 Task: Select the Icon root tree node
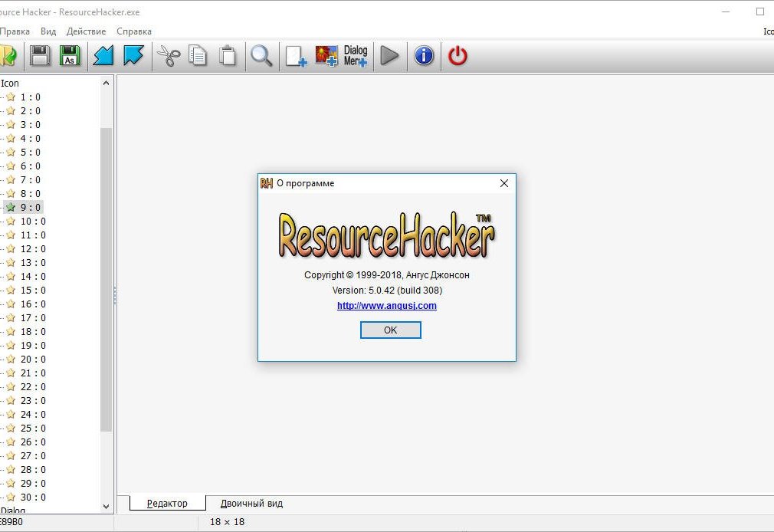(10, 84)
